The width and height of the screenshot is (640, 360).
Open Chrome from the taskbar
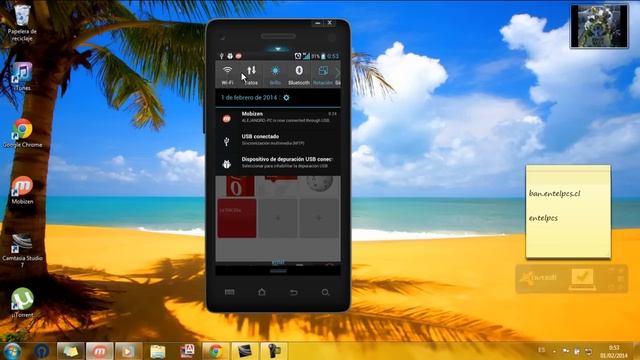pos(216,351)
